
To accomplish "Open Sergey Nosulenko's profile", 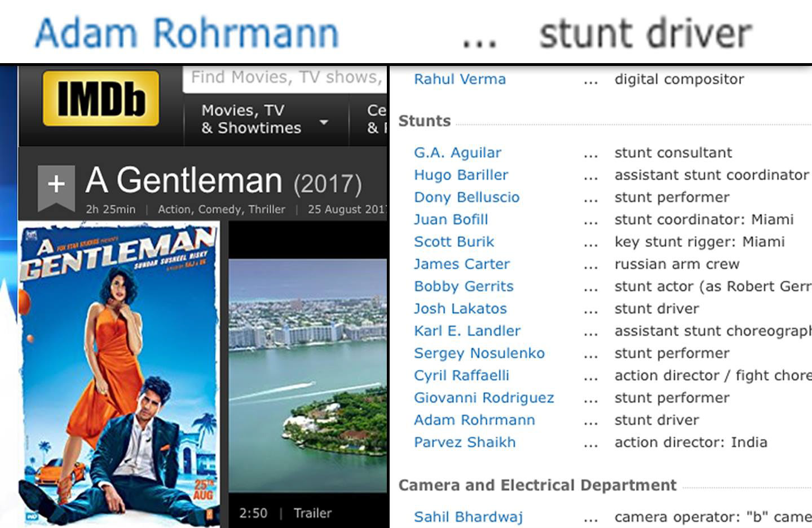I will point(479,353).
